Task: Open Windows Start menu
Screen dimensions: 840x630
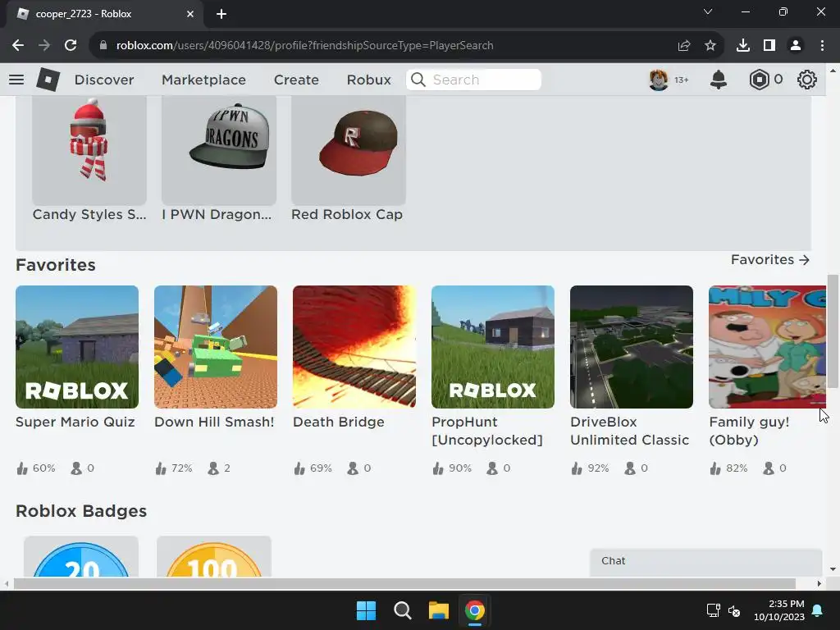Action: (367, 610)
